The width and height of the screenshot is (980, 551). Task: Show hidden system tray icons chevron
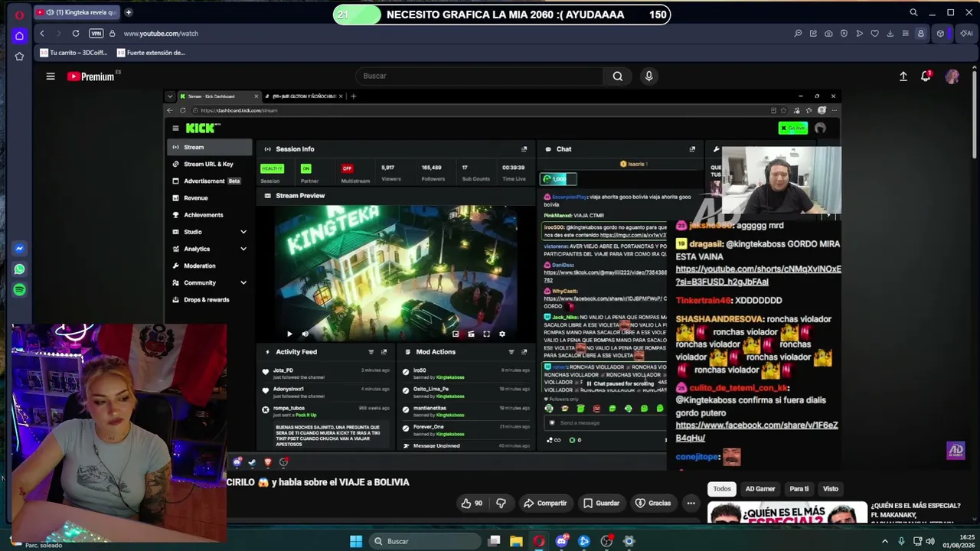click(885, 541)
